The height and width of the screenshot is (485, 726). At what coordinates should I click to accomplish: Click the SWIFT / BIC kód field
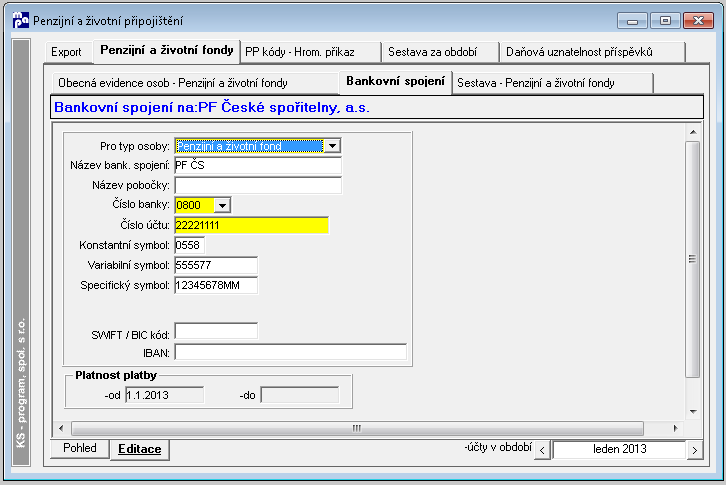tap(216, 331)
